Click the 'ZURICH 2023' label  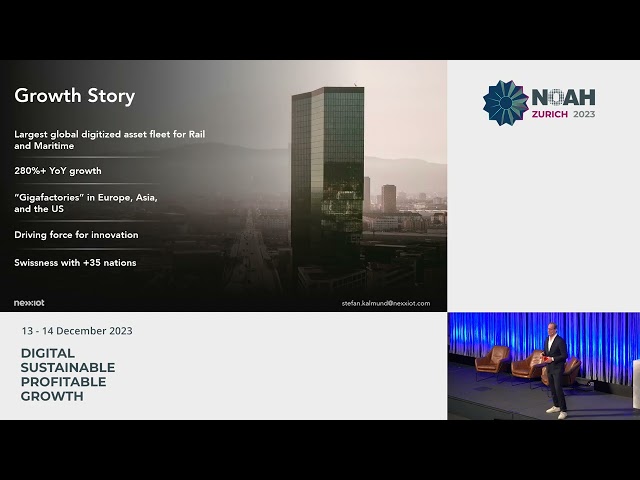tap(563, 114)
